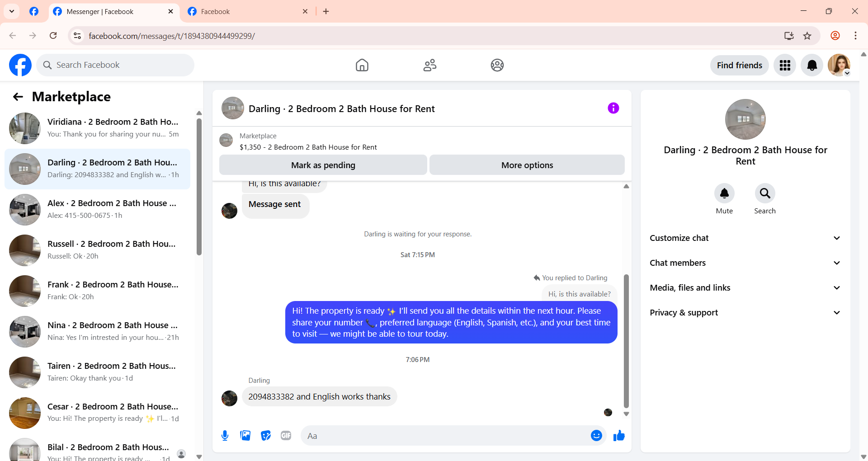868x461 pixels.
Task: Open the emoji picker
Action: click(x=596, y=436)
